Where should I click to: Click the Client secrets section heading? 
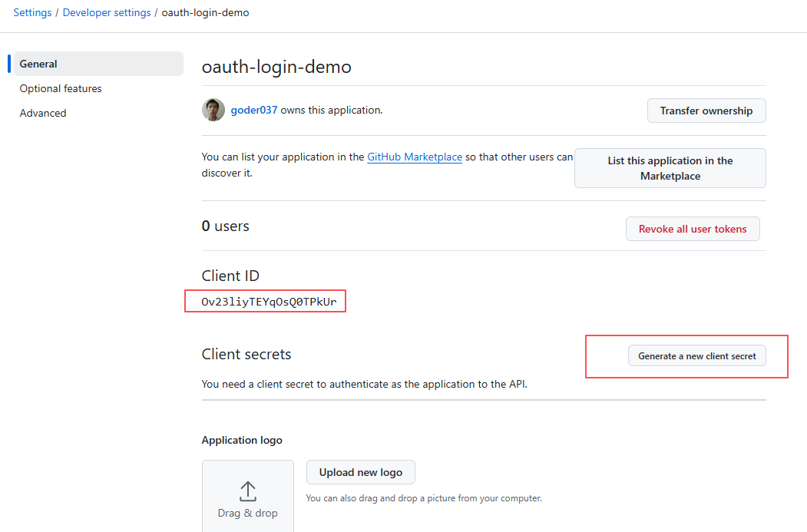coord(246,354)
